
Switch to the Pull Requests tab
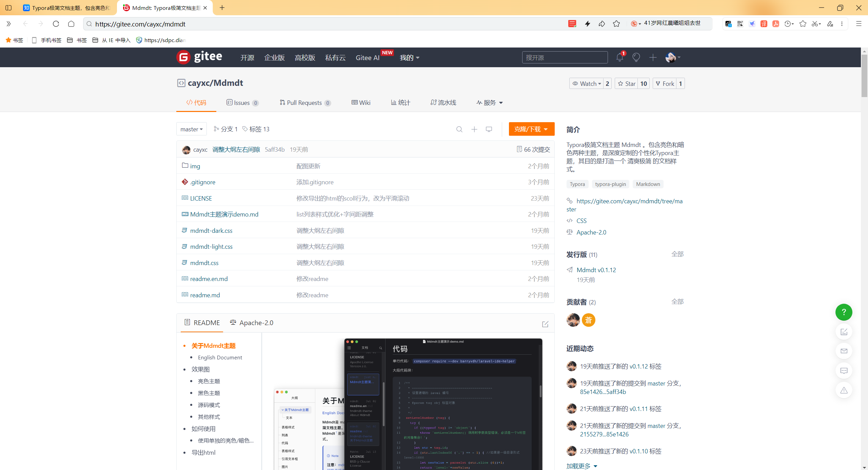click(305, 102)
